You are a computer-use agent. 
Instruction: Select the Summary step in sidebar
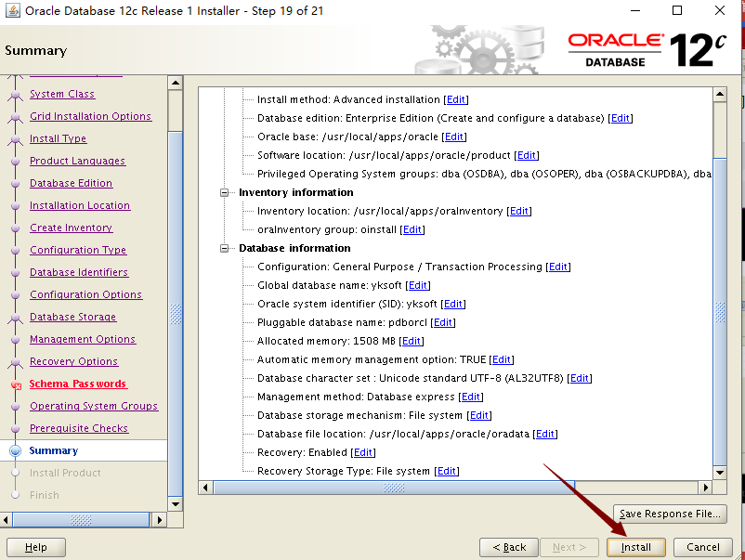pos(54,450)
